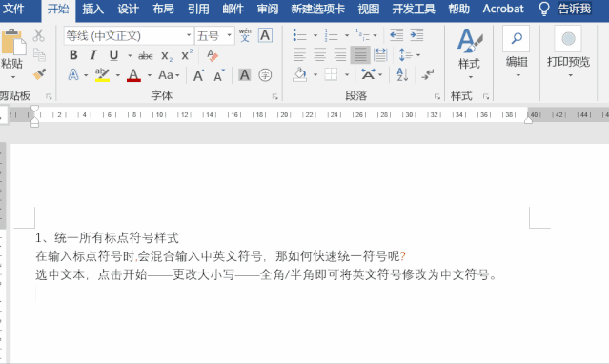The height and width of the screenshot is (364, 609).
Task: Click the Tell Me (告诉我) search box
Action: pyautogui.click(x=575, y=9)
